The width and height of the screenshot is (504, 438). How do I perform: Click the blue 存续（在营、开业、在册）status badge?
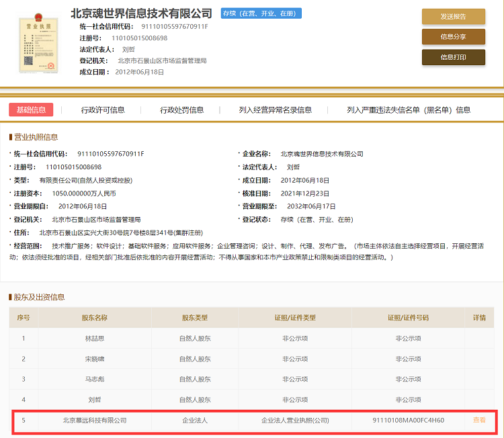pyautogui.click(x=261, y=13)
